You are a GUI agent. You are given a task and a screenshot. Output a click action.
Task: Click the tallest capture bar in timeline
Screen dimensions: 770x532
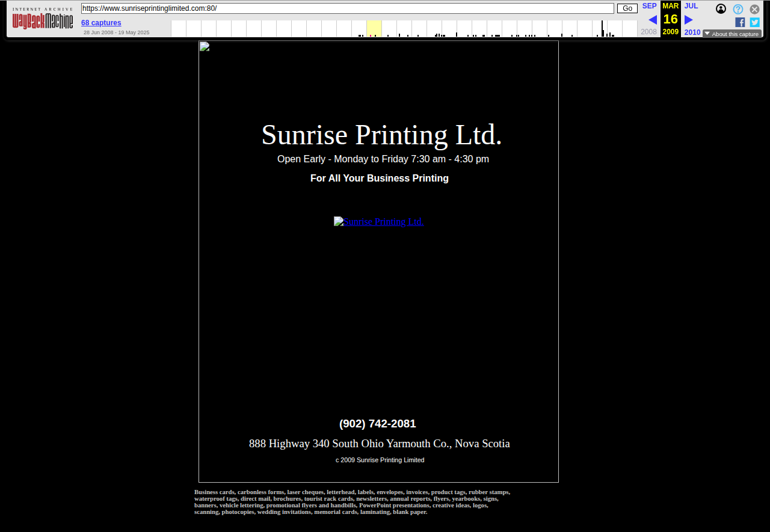click(x=602, y=28)
